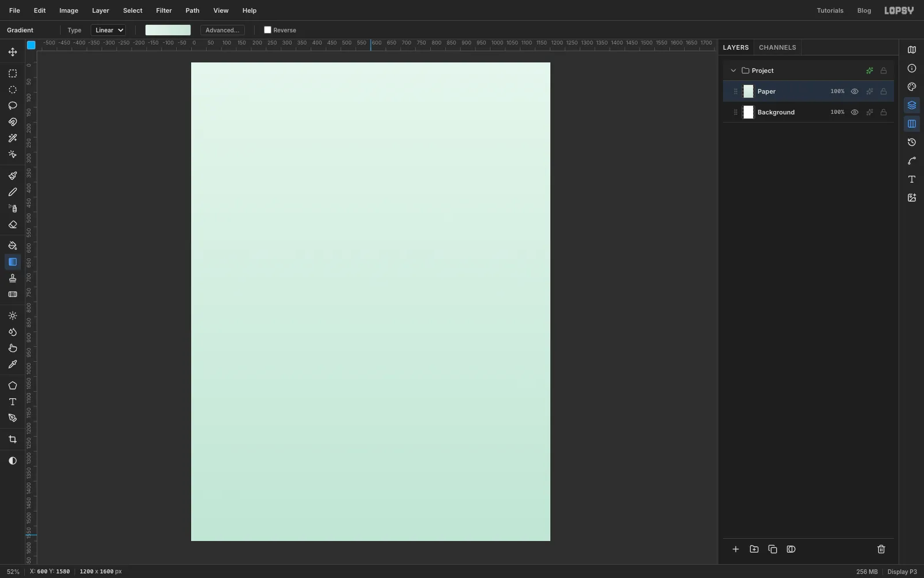Lock the Background layer

[x=884, y=112]
